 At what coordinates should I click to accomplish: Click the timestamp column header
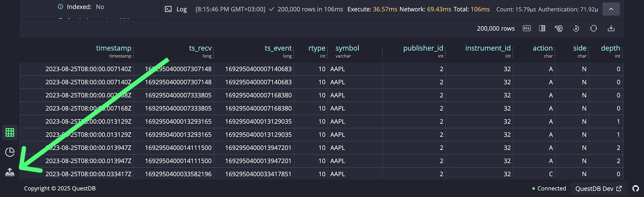tap(113, 48)
